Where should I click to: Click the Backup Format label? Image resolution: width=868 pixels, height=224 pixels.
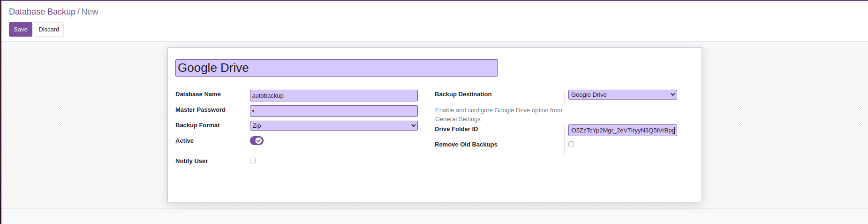pyautogui.click(x=197, y=125)
